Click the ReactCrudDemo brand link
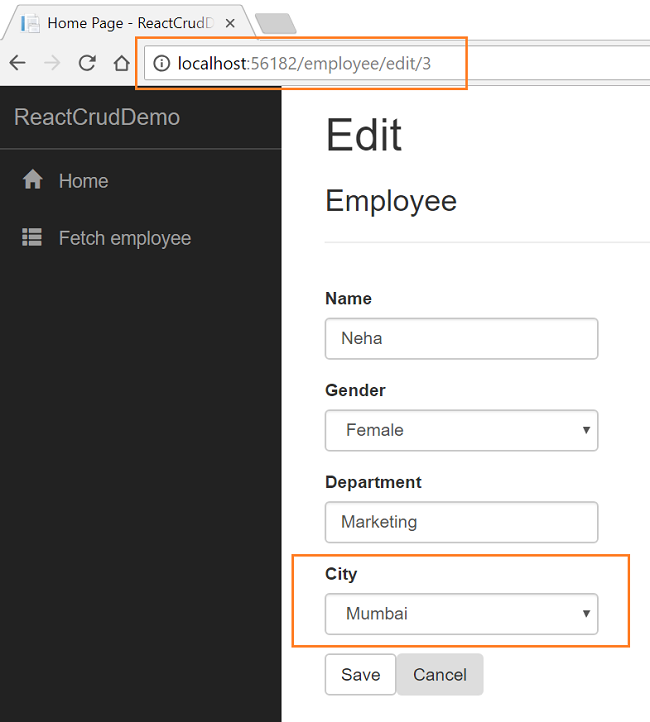This screenshot has height=722, width=650. point(97,117)
